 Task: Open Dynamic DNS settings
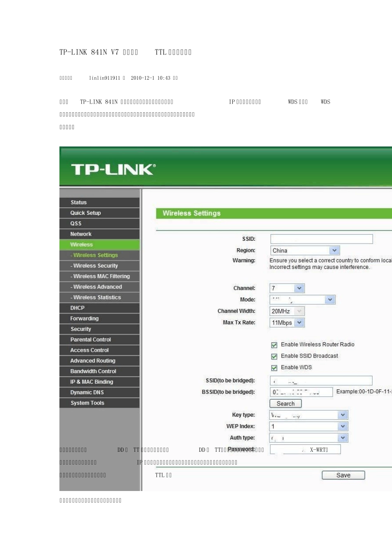(99, 392)
